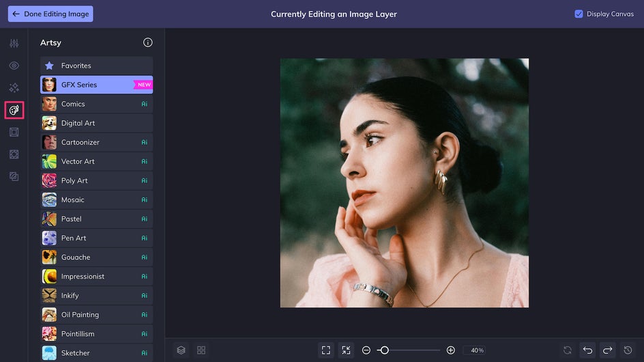
Task: Open the eye-shaped Touch Up icon in sidebar
Action: (x=14, y=66)
